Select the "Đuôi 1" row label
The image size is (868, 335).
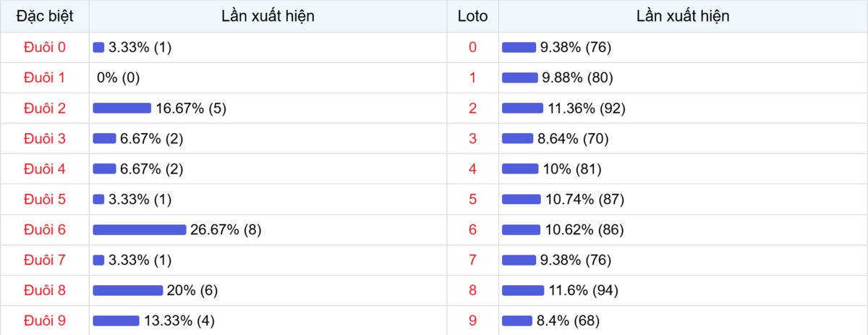(44, 77)
